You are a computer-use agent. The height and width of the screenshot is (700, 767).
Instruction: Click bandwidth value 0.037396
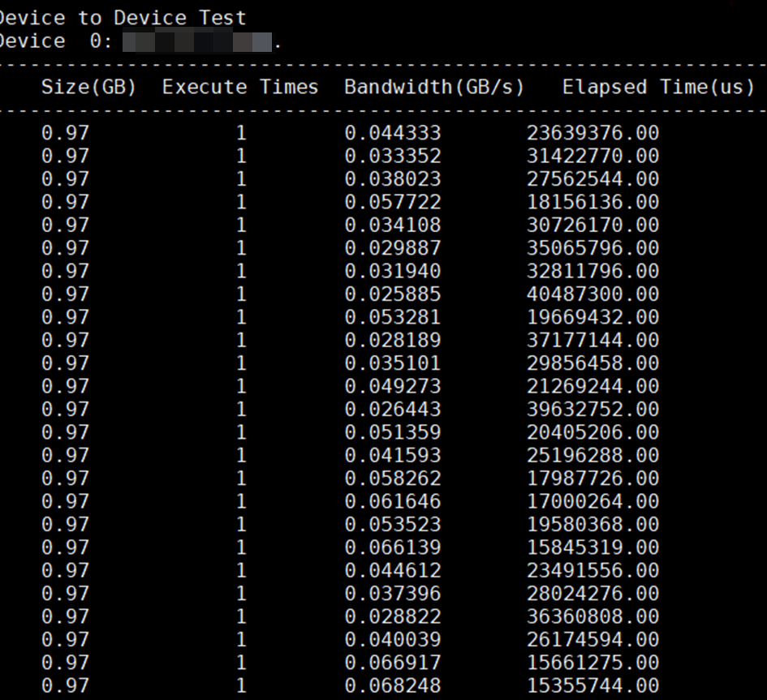[393, 594]
